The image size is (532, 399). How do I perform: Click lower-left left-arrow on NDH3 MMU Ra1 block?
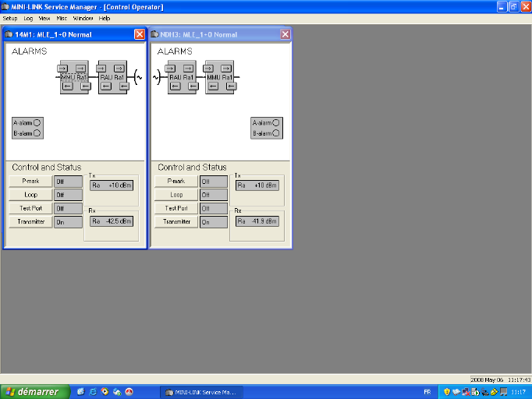[x=213, y=86]
